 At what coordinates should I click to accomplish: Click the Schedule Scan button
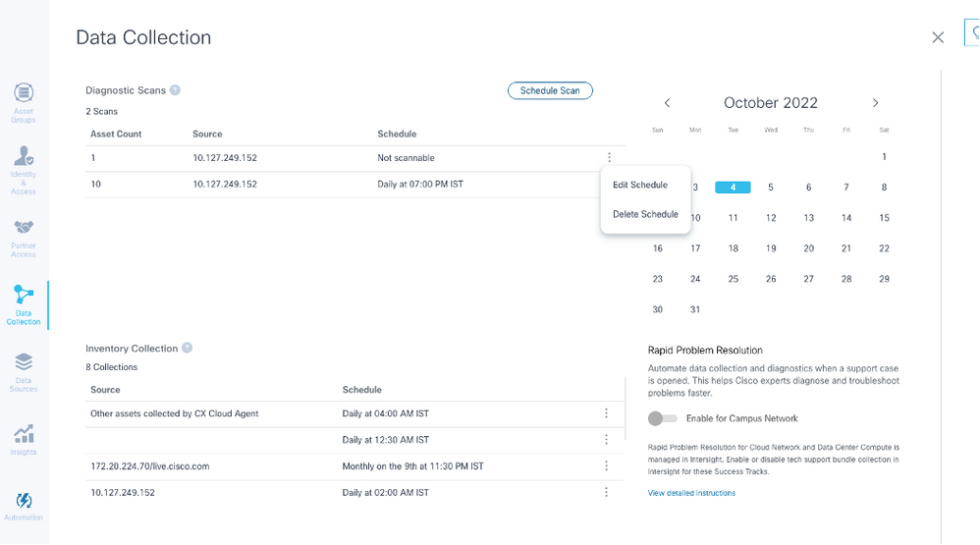tap(550, 90)
